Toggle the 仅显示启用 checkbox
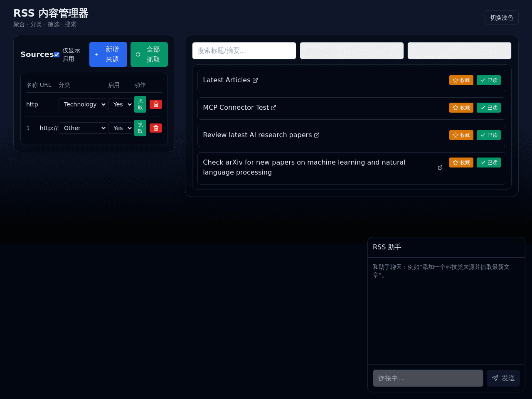The image size is (532, 399). pos(57,54)
